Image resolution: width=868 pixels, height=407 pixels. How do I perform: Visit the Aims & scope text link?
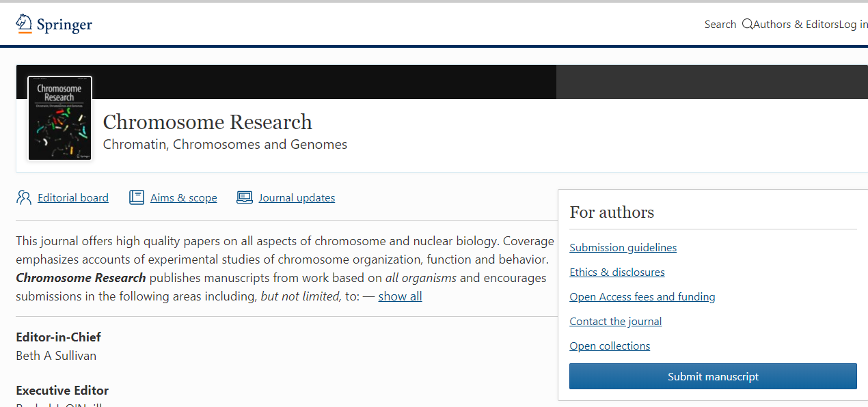pyautogui.click(x=184, y=198)
